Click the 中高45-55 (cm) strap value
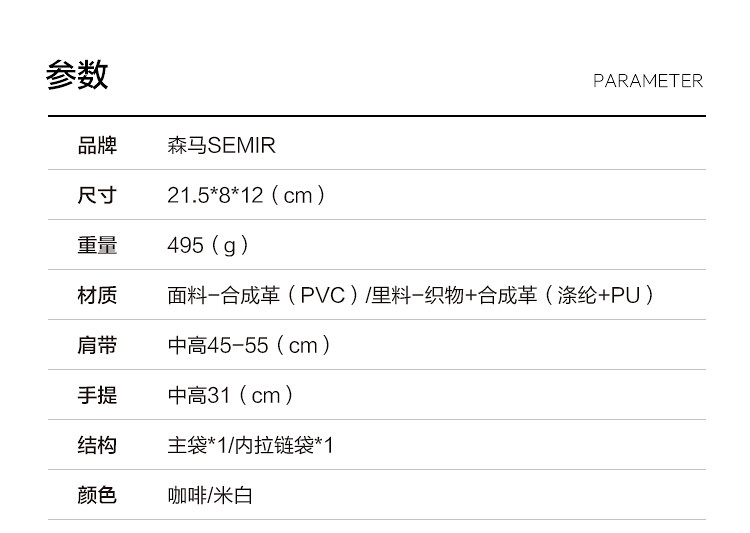This screenshot has width=750, height=533. pyautogui.click(x=249, y=345)
